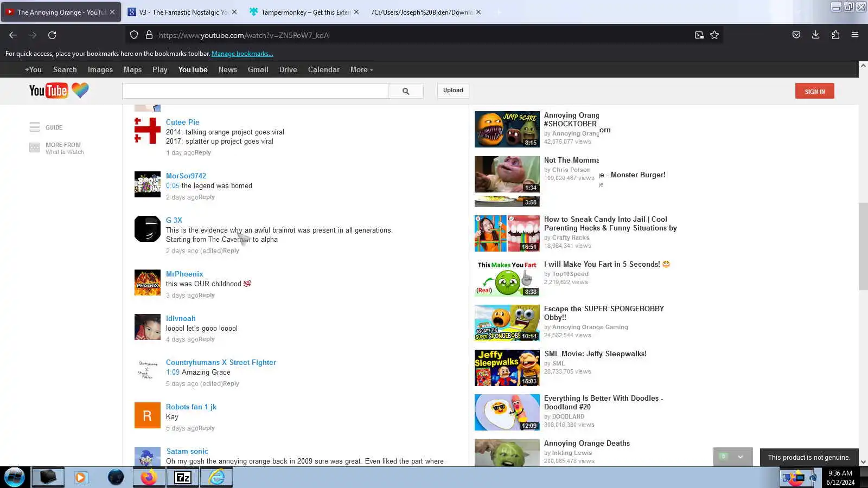The height and width of the screenshot is (488, 868).
Task: Open Cutee Pie's channel link
Action: tap(183, 122)
